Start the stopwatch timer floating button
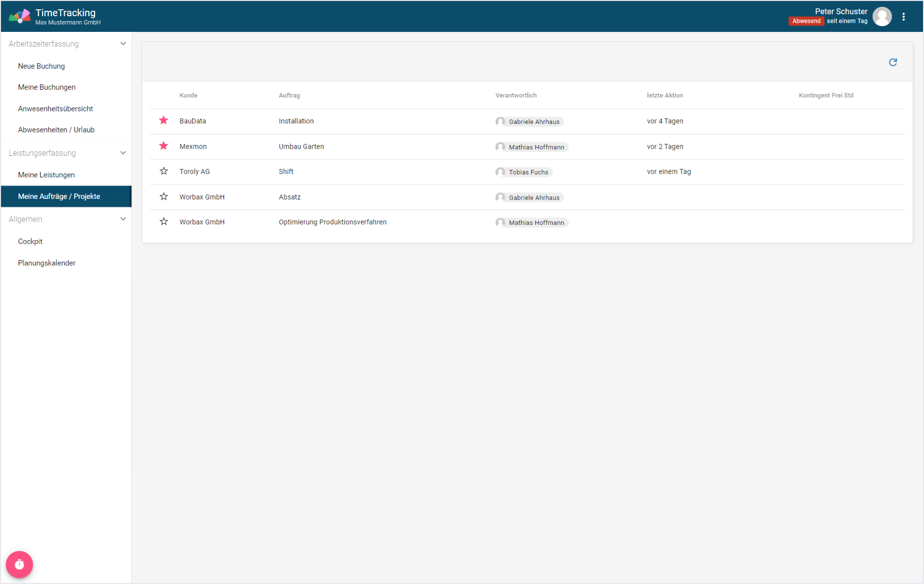This screenshot has height=584, width=924. pos(19,565)
